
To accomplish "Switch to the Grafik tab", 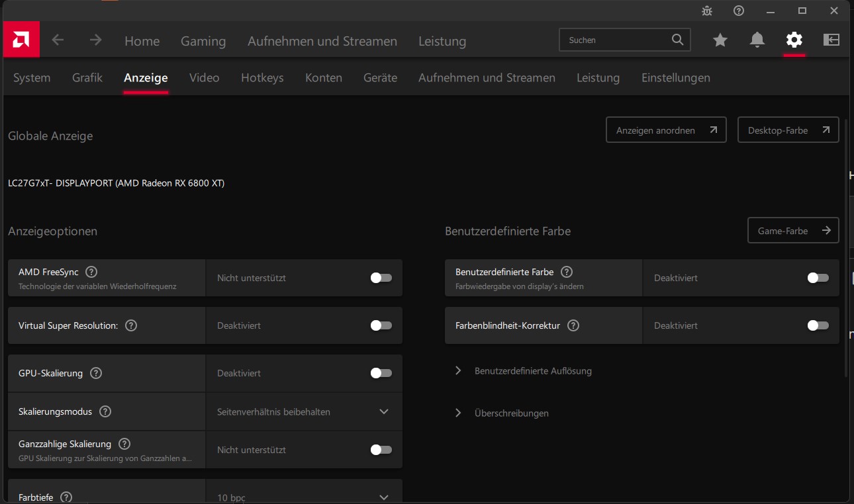I will tap(87, 77).
